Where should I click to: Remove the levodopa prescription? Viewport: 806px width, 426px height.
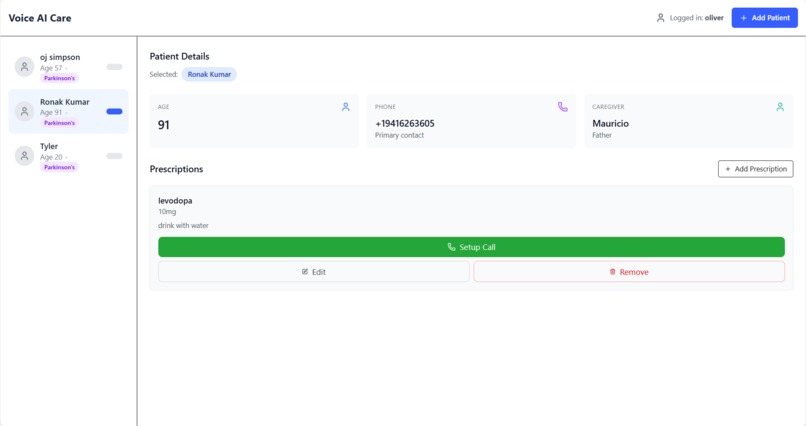tap(629, 272)
